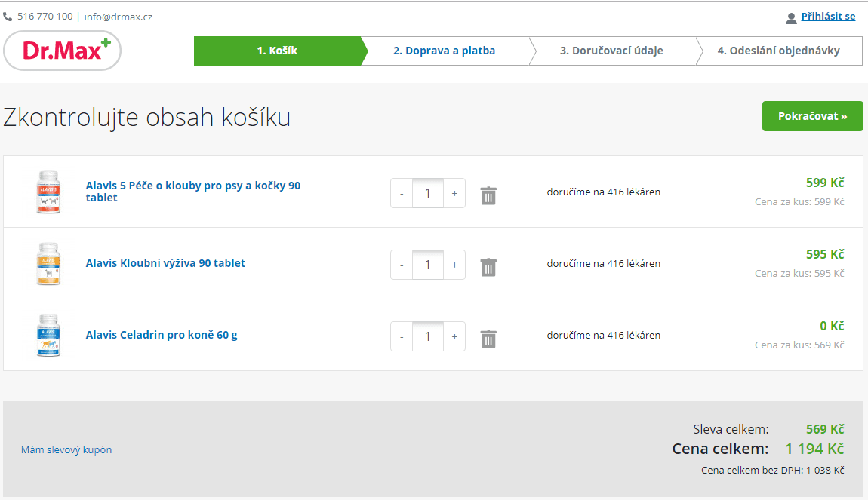The height and width of the screenshot is (500, 868).
Task: Click the Cena za kus: 595 Kč text
Action: (x=799, y=273)
